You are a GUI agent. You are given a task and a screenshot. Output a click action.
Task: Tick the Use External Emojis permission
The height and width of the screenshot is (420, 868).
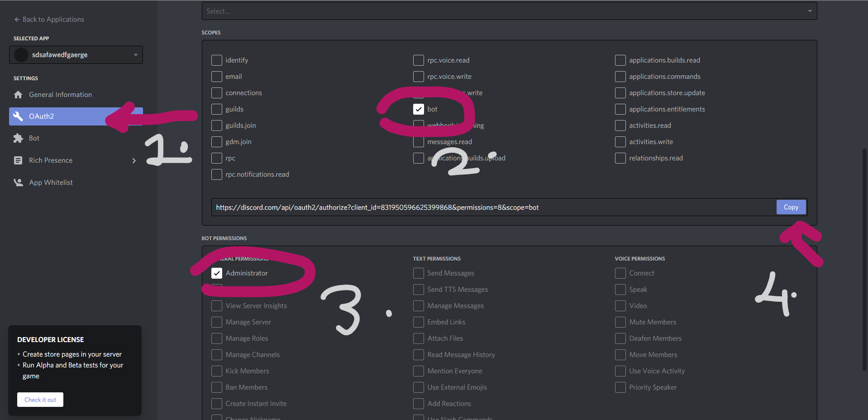pos(419,387)
